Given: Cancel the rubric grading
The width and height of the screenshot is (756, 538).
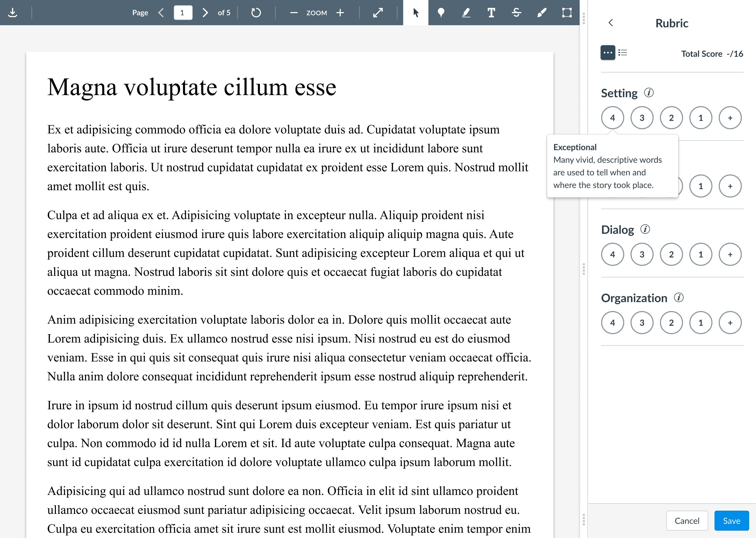Looking at the screenshot, I should tap(687, 521).
